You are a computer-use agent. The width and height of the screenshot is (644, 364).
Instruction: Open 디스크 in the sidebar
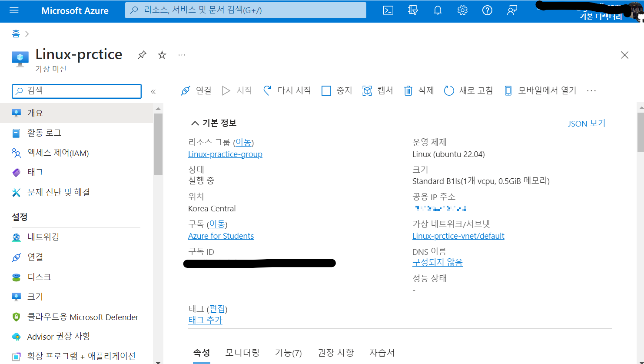pos(76,277)
